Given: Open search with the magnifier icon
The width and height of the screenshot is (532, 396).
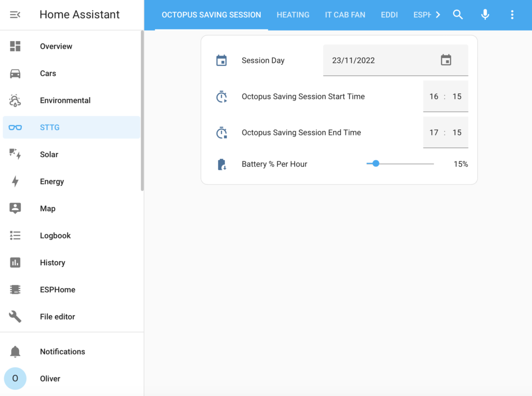Looking at the screenshot, I should (x=458, y=15).
